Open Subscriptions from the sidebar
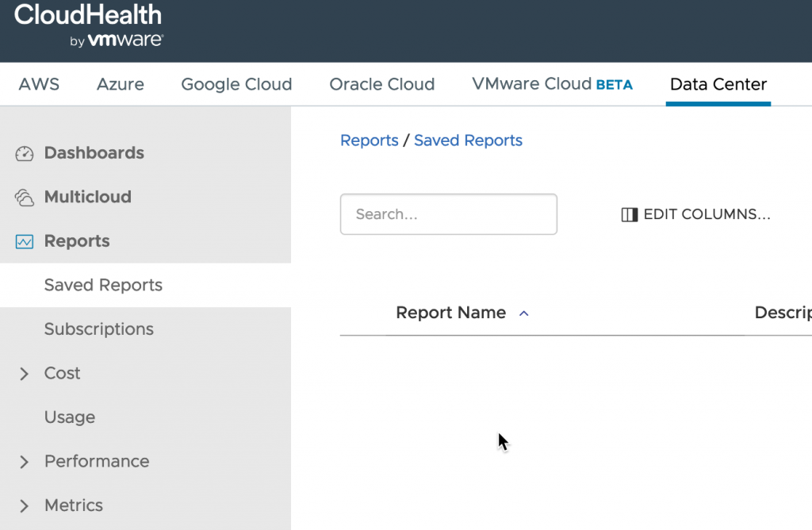812x530 pixels. point(98,329)
